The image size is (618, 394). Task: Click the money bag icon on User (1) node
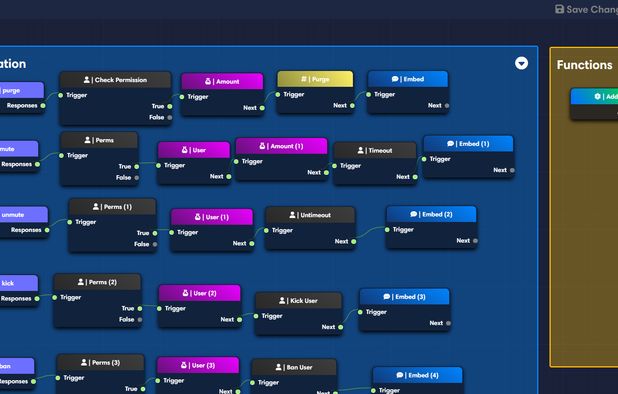point(198,217)
